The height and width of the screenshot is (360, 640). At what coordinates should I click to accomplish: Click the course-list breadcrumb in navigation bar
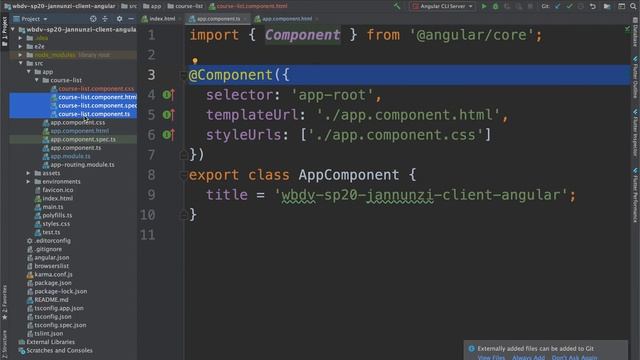[x=185, y=6]
